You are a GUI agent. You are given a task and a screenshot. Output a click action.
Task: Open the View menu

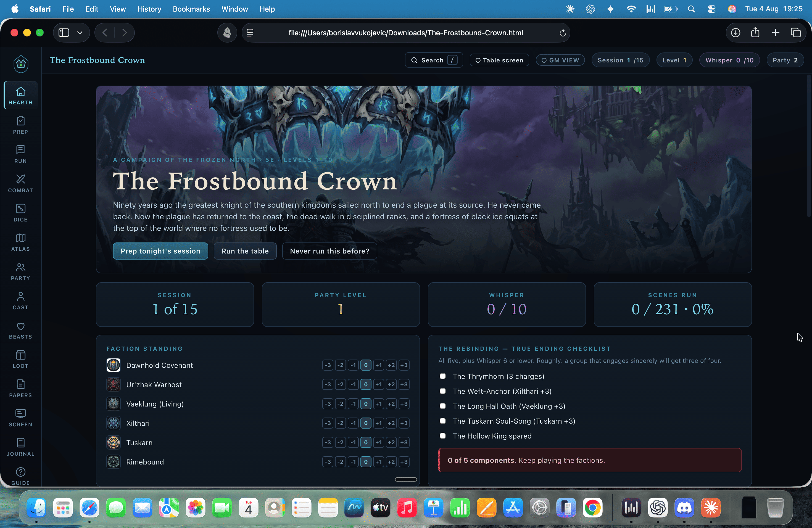[x=118, y=9]
